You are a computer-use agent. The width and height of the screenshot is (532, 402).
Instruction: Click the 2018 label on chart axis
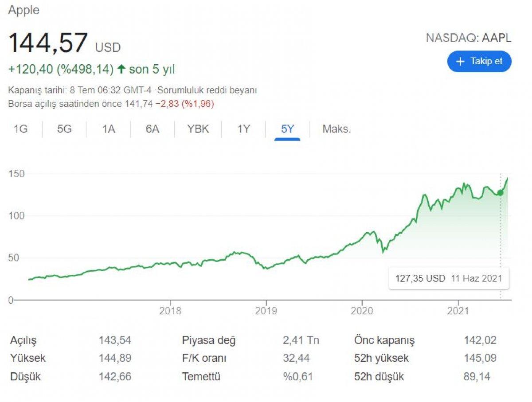click(x=170, y=311)
